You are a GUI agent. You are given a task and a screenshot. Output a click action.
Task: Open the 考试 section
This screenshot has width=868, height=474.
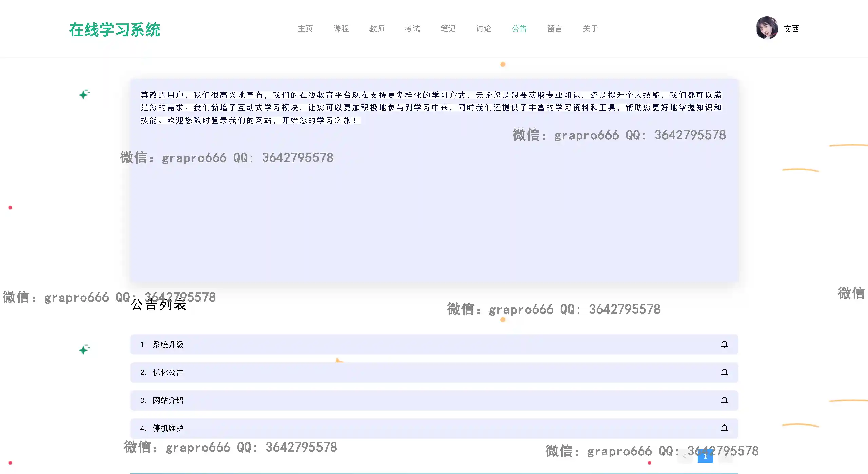point(412,28)
